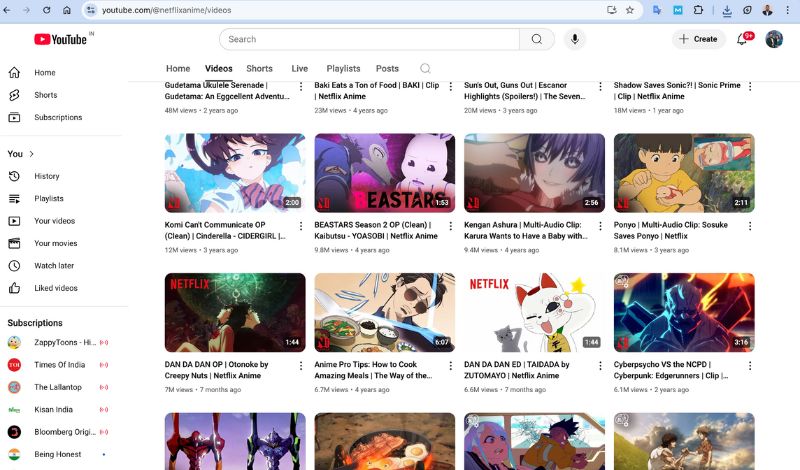
Task: Open options for Kengan Ashura video
Action: pyautogui.click(x=600, y=226)
